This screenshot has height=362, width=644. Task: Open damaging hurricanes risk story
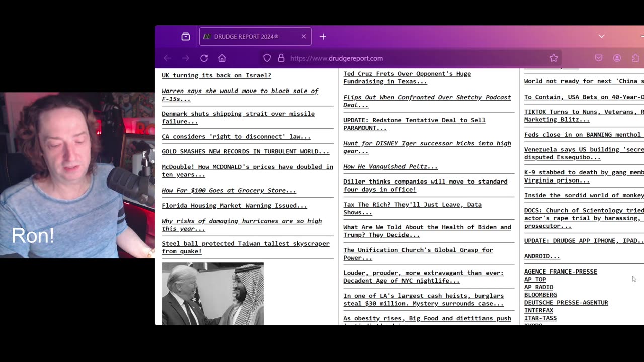pyautogui.click(x=242, y=225)
